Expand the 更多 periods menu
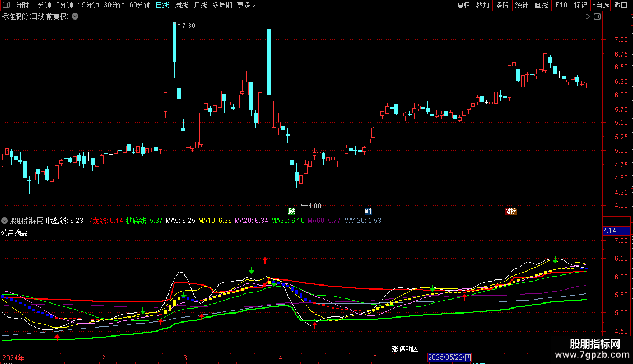The height and width of the screenshot is (364, 633). click(x=246, y=5)
